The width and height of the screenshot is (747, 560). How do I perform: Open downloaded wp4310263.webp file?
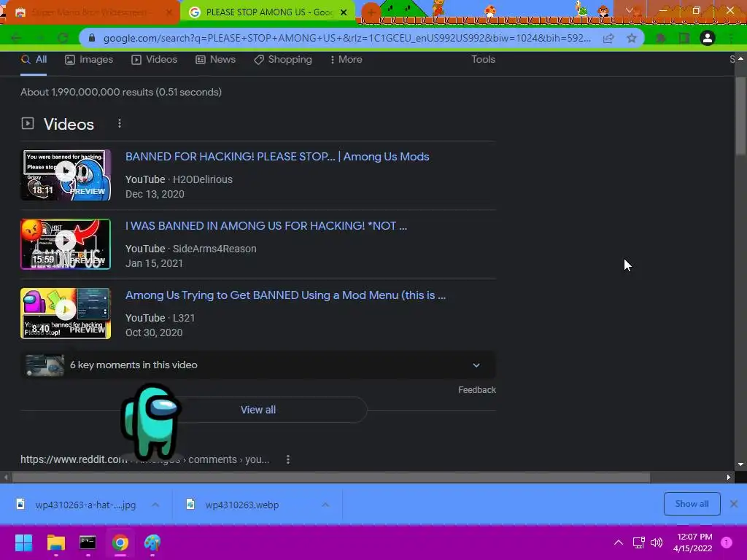click(x=233, y=505)
